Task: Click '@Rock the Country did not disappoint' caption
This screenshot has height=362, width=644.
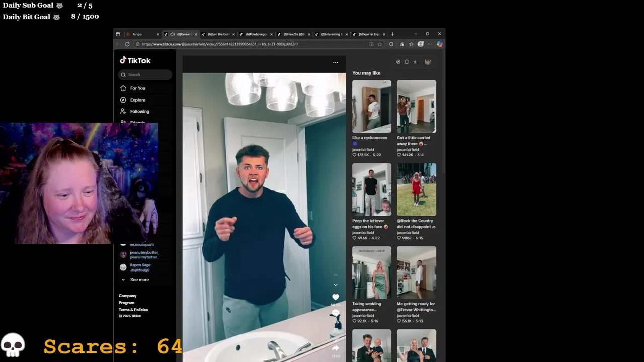Action: [416, 224]
